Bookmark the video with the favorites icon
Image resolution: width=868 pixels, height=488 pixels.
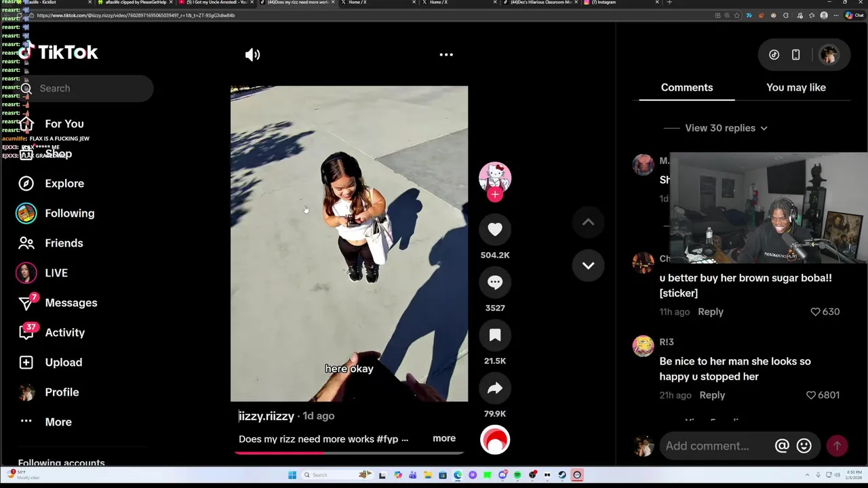tap(495, 335)
